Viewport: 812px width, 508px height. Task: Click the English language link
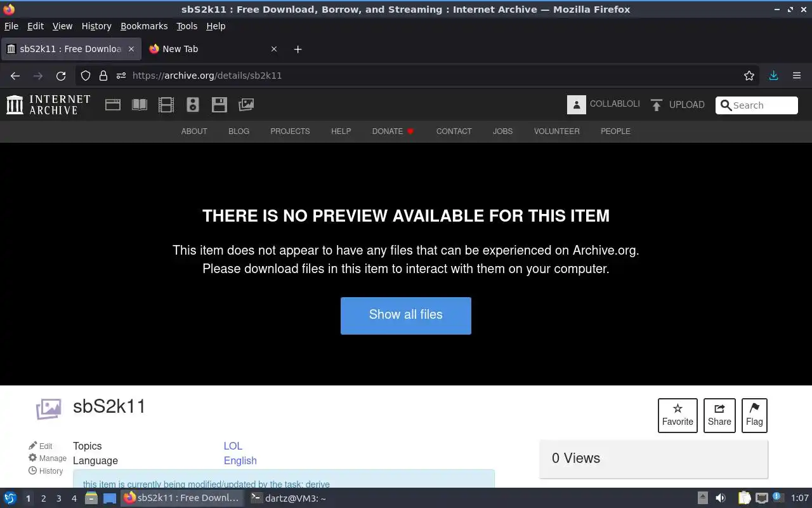[240, 460]
